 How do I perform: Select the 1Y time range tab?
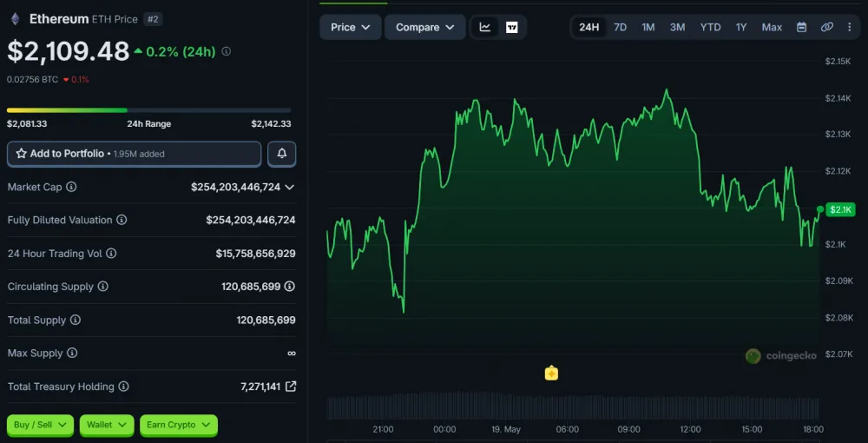point(741,27)
